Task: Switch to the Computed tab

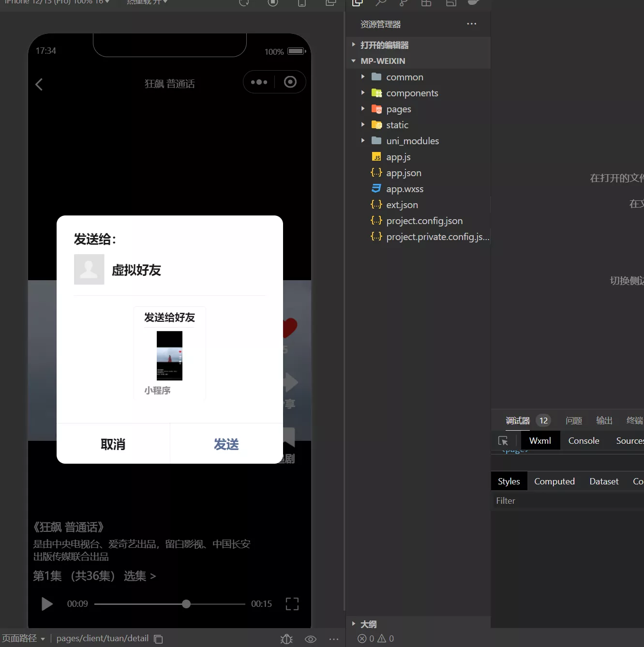Action: [x=554, y=481]
